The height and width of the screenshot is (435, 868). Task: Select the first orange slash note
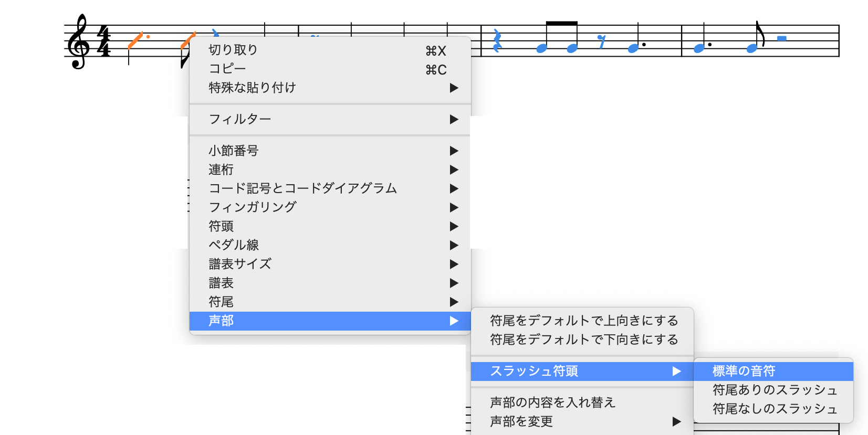pyautogui.click(x=134, y=41)
